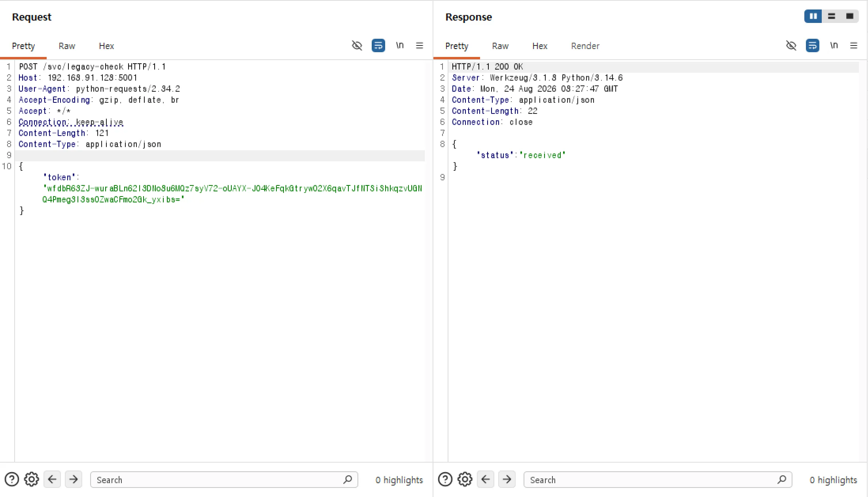Select the Response Pretty tab
868x497 pixels.
coord(457,46)
